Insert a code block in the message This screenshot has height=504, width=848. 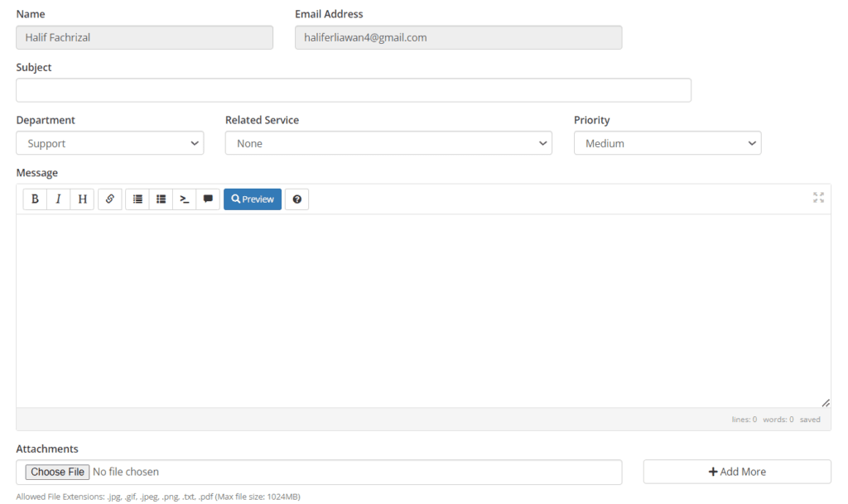click(185, 199)
